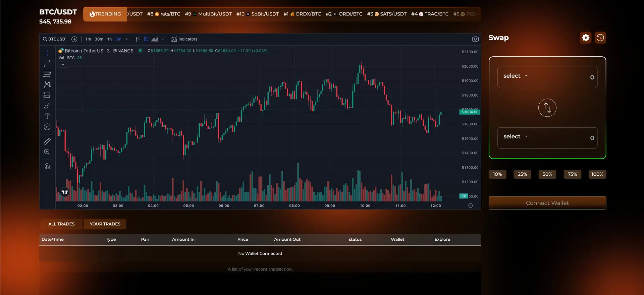The height and width of the screenshot is (295, 644).
Task: Select the text annotation tool
Action: point(47,116)
